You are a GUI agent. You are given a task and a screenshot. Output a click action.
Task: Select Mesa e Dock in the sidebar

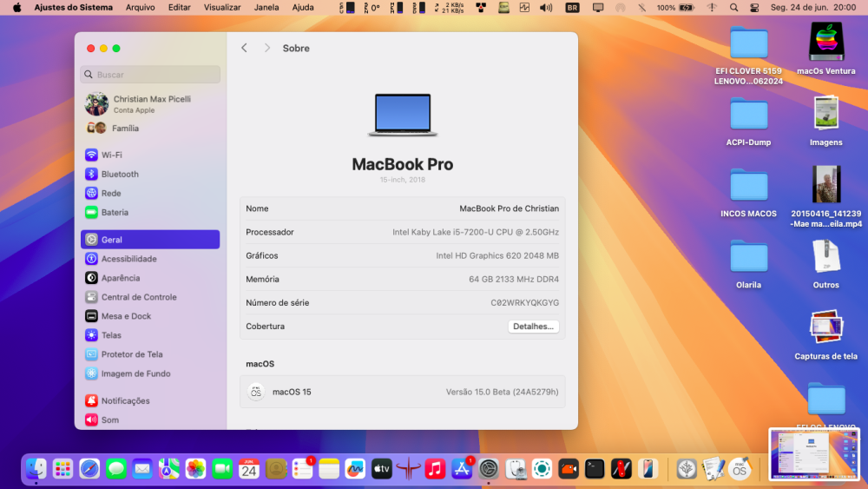150,316
